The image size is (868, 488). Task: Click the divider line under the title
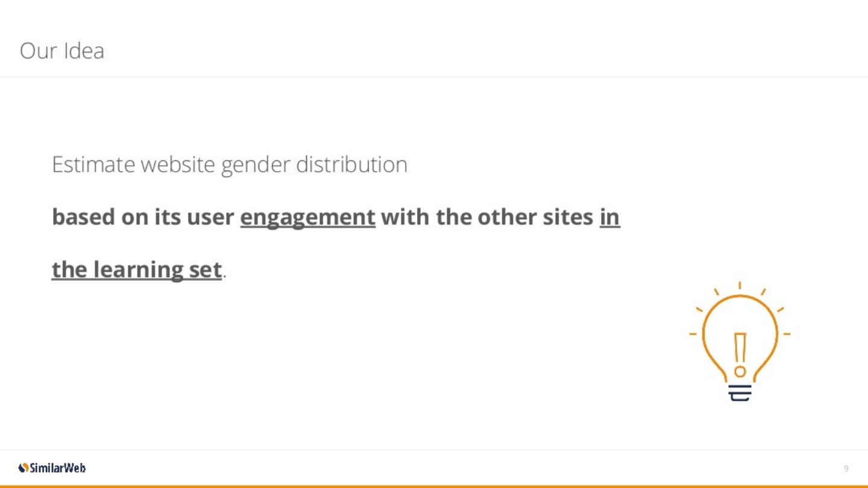pyautogui.click(x=434, y=77)
